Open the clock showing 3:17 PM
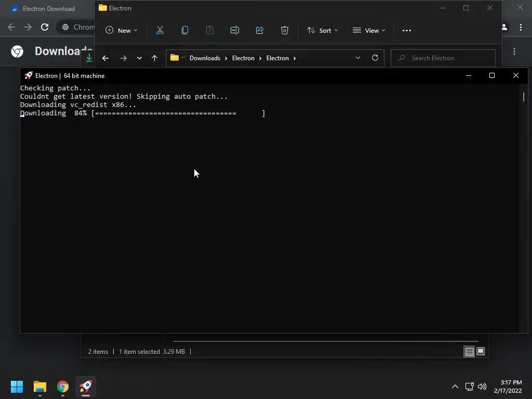The width and height of the screenshot is (532, 399). [x=508, y=387]
